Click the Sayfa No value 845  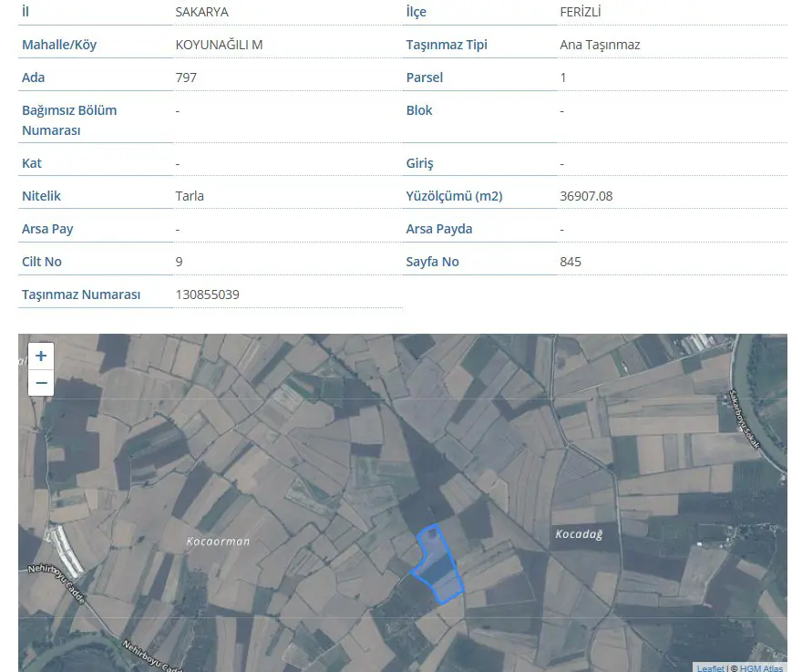click(x=571, y=262)
